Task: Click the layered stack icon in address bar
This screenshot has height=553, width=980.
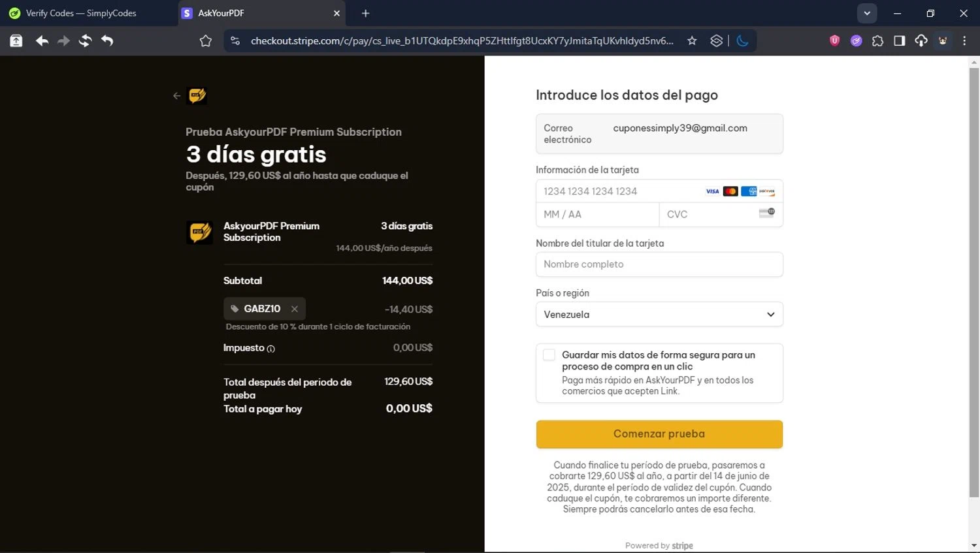Action: tap(716, 41)
